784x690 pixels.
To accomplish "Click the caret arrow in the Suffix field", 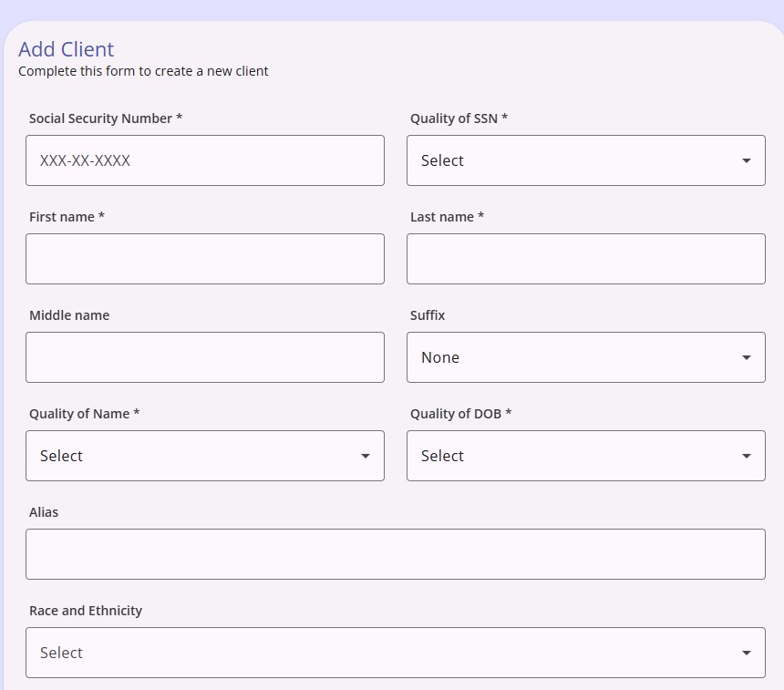I will pos(747,357).
